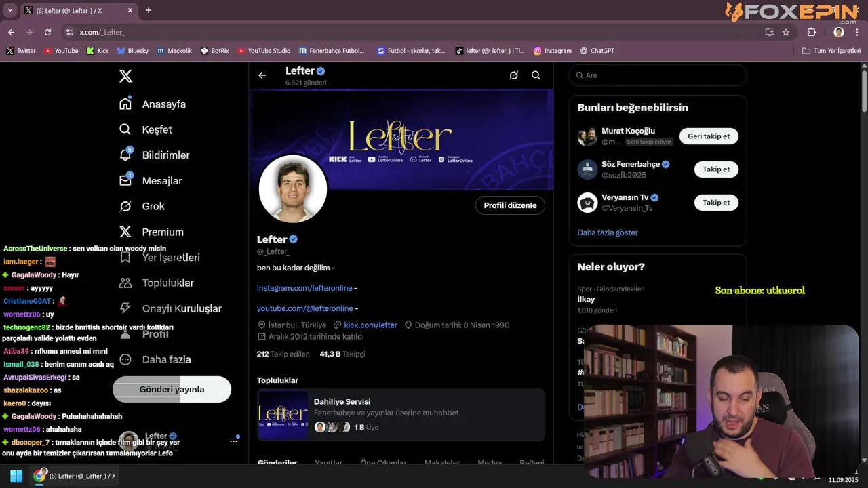Open Instagram bookmark
Screen dimensions: 868x488
[x=553, y=51]
